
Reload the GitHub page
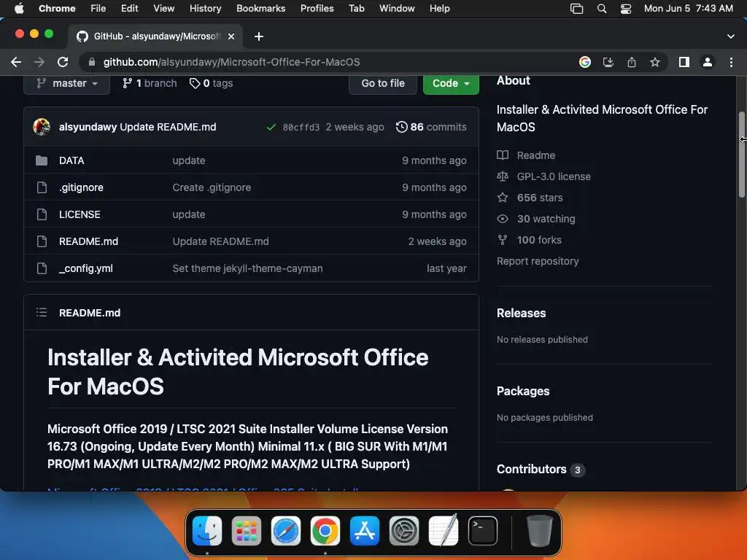pyautogui.click(x=63, y=62)
